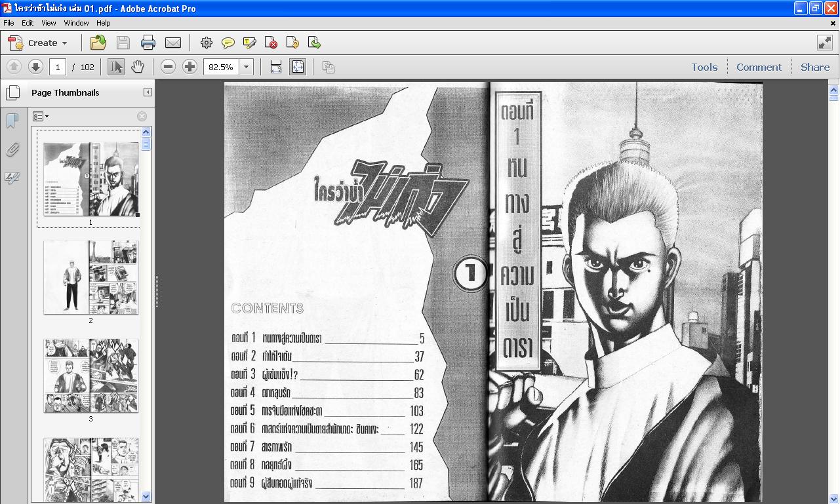Open the View menu

[49, 23]
